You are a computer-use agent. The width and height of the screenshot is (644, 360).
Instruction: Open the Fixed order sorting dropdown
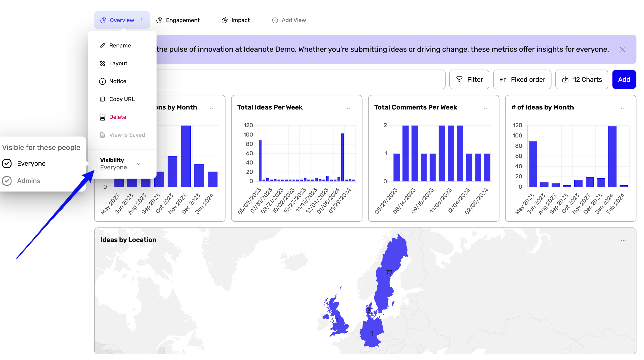(522, 79)
